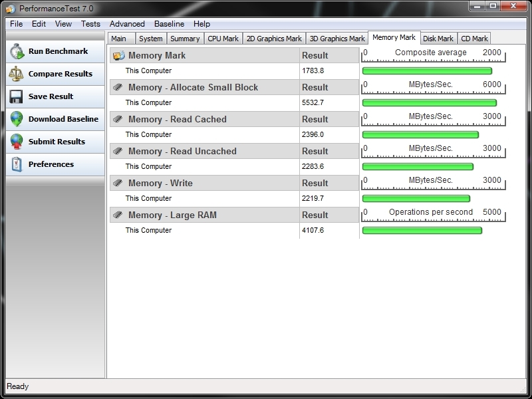Click the Read Cached memory chip icon

click(x=118, y=119)
